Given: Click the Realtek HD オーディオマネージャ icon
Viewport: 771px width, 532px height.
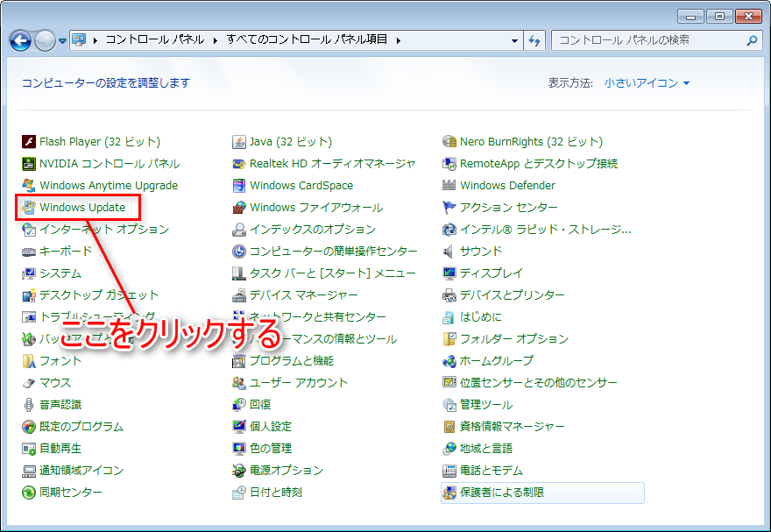Looking at the screenshot, I should (x=239, y=164).
